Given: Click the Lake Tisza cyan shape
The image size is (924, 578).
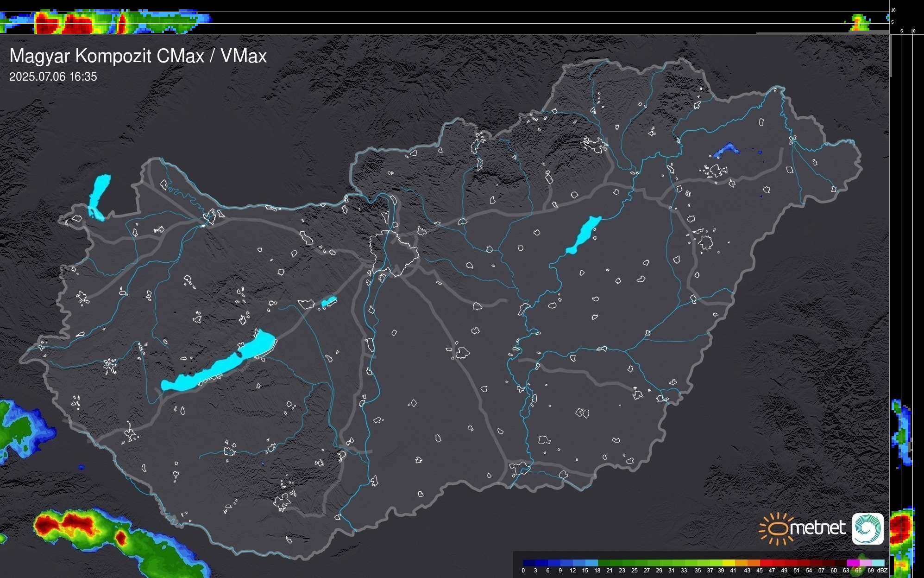Looking at the screenshot, I should (x=584, y=235).
